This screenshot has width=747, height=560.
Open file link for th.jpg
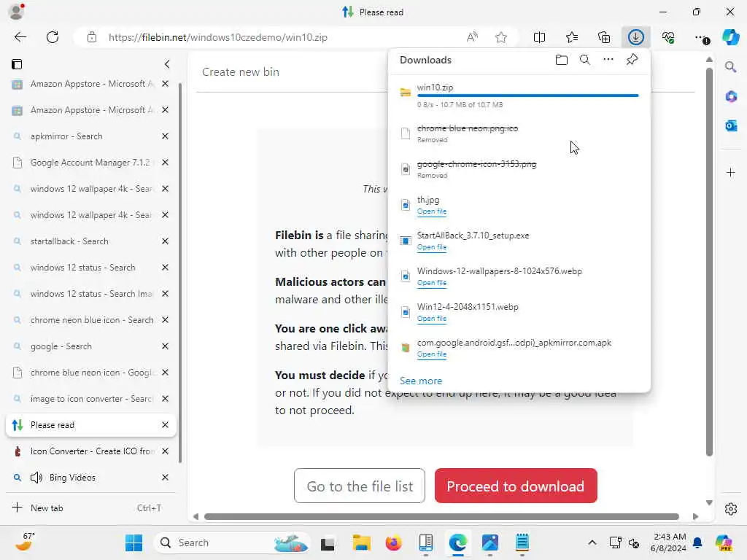(432, 211)
